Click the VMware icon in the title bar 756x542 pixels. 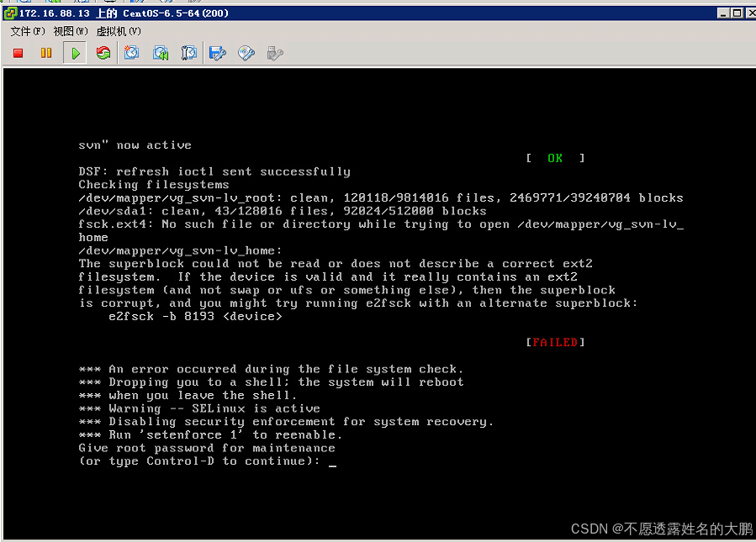[x=10, y=13]
